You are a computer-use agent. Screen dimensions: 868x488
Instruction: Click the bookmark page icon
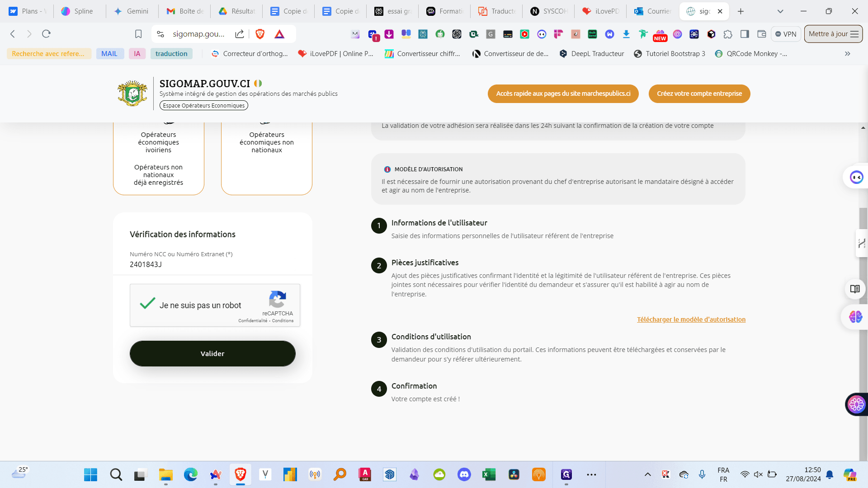138,34
